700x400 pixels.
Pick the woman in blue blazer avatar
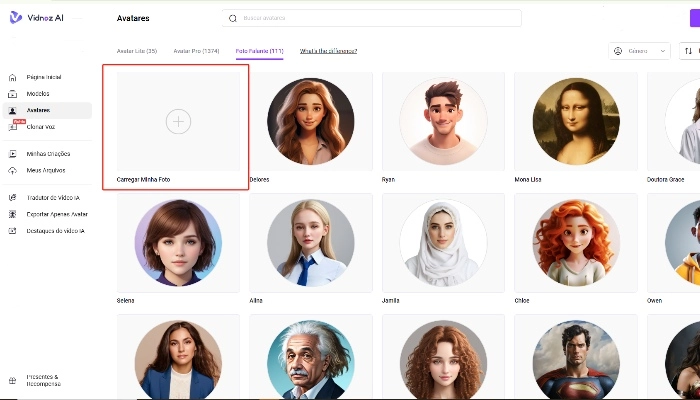178,357
